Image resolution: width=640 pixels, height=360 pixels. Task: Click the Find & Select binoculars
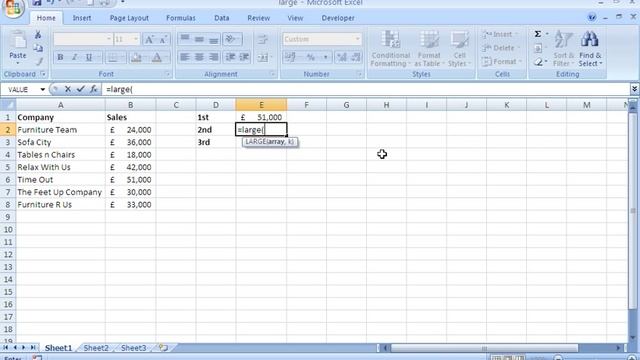590,39
